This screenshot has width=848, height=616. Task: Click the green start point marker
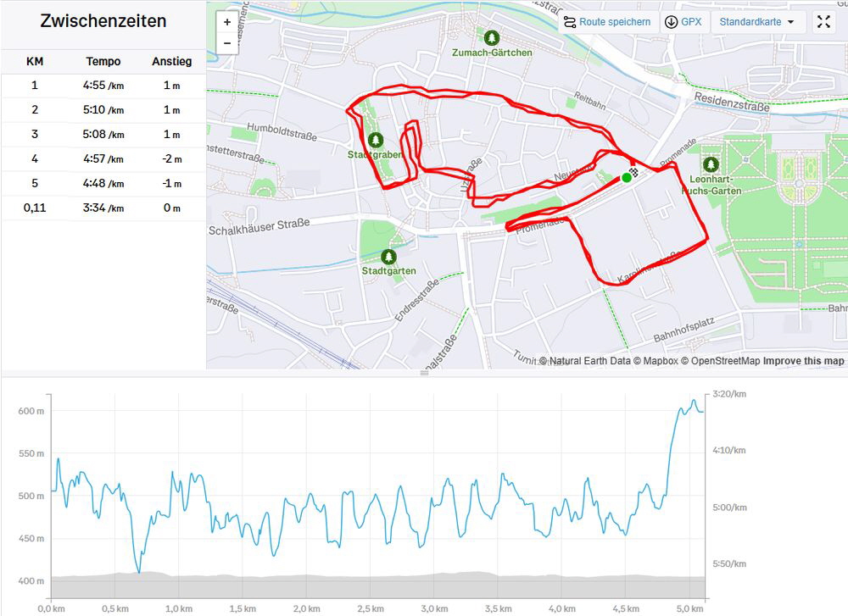626,177
